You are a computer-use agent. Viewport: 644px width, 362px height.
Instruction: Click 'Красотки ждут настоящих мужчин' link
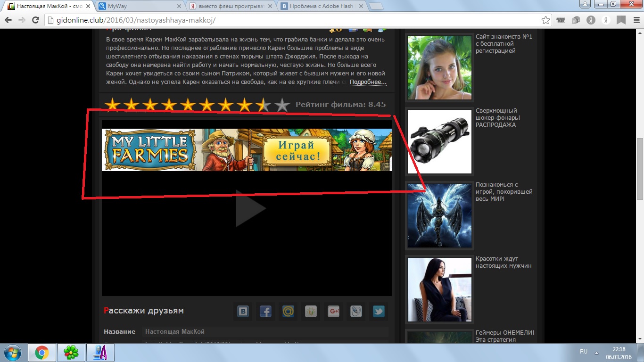pyautogui.click(x=504, y=262)
